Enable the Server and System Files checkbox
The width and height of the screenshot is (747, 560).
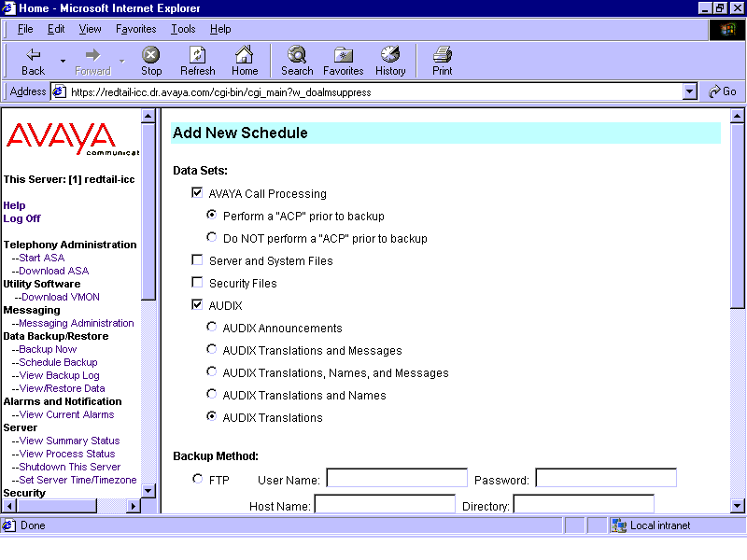[x=197, y=259]
